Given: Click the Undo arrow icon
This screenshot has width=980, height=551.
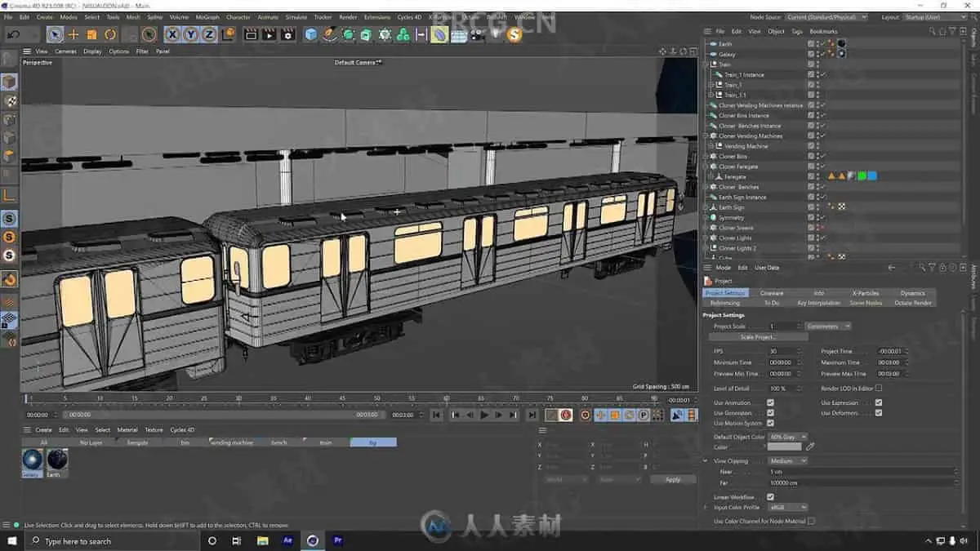Looking at the screenshot, I should click(x=14, y=34).
